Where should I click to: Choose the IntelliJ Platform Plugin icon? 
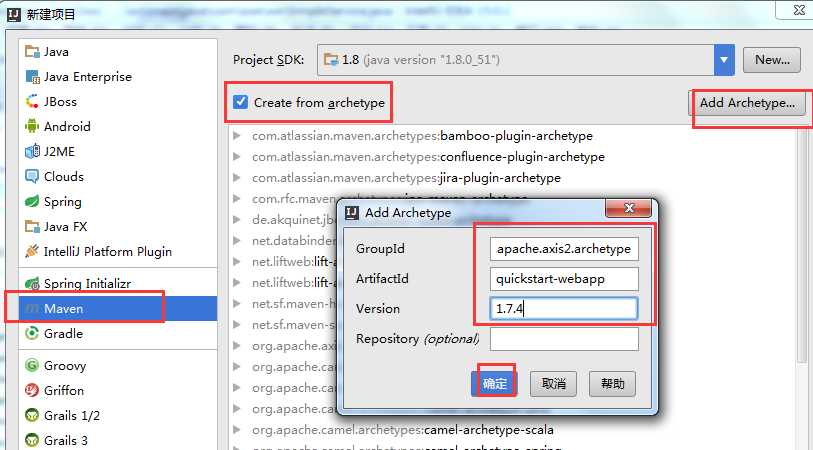coord(32,251)
